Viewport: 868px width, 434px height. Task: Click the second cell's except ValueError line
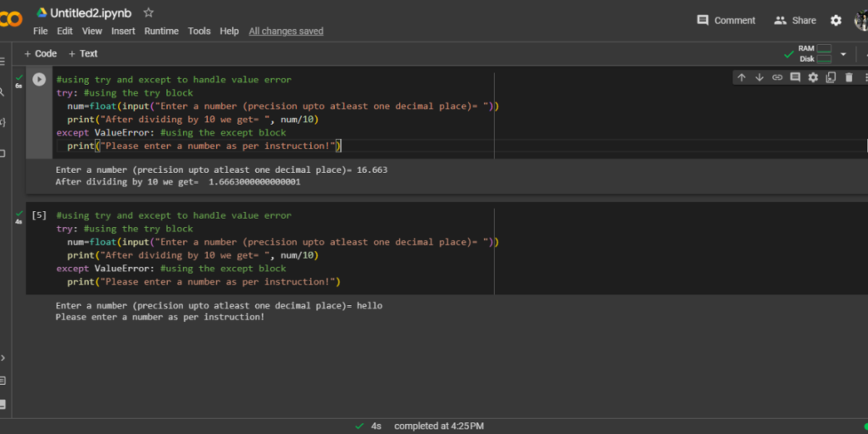click(171, 269)
